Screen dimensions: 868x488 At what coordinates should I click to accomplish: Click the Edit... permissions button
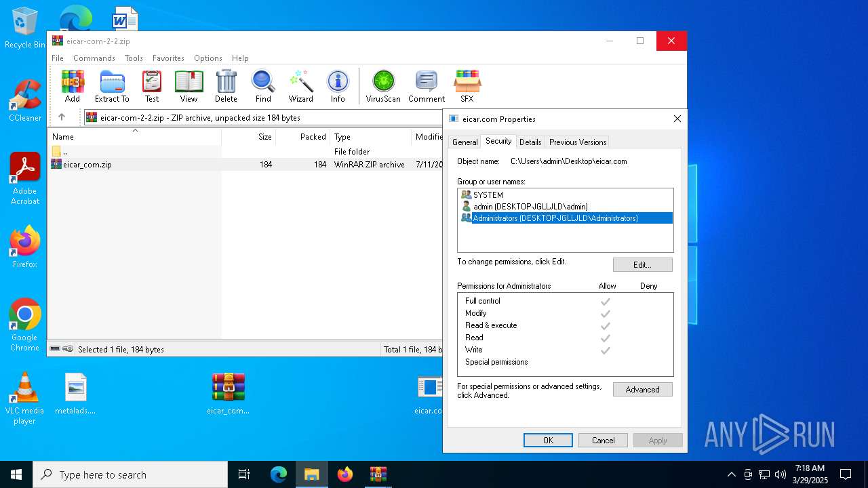click(x=642, y=264)
